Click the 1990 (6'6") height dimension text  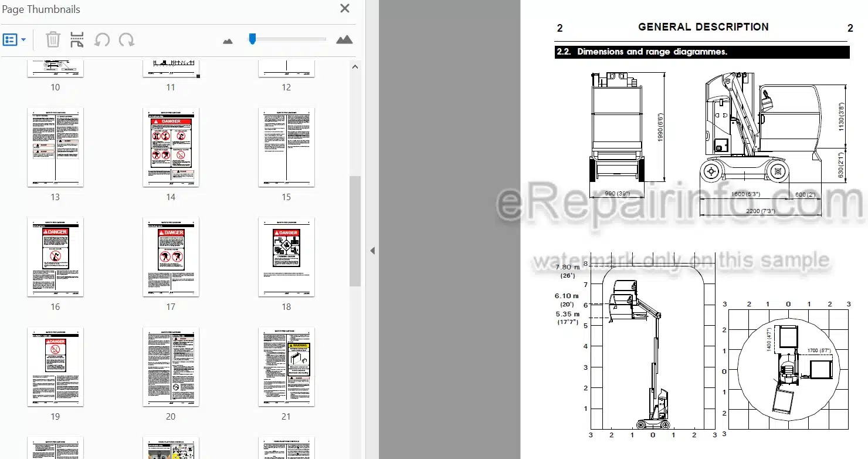(x=660, y=127)
